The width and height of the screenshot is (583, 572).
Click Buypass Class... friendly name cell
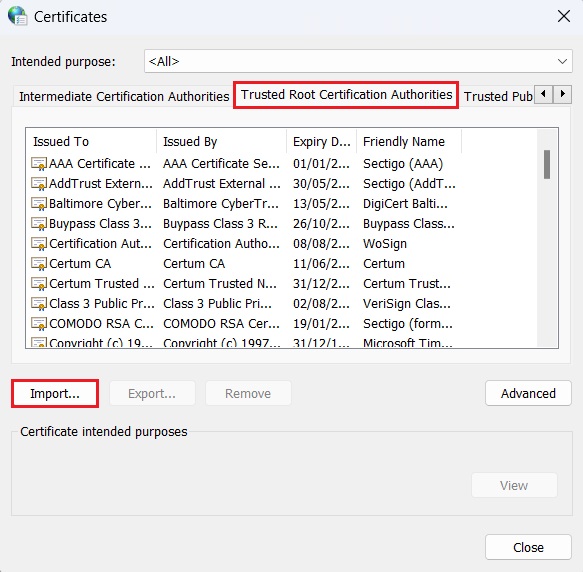point(409,224)
